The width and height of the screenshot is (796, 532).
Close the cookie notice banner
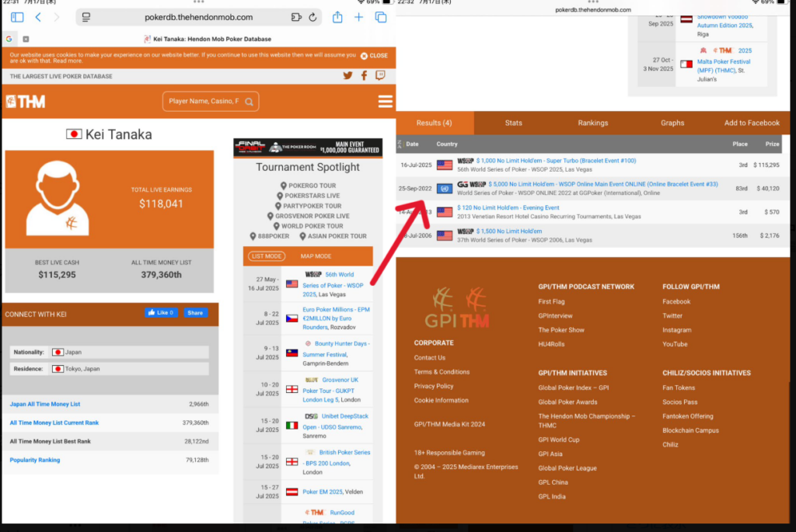tap(374, 56)
